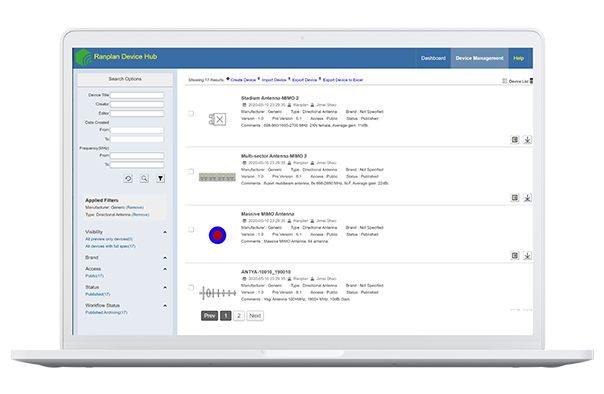Focus the Device Title input field
The height and width of the screenshot is (394, 604).
point(137,95)
